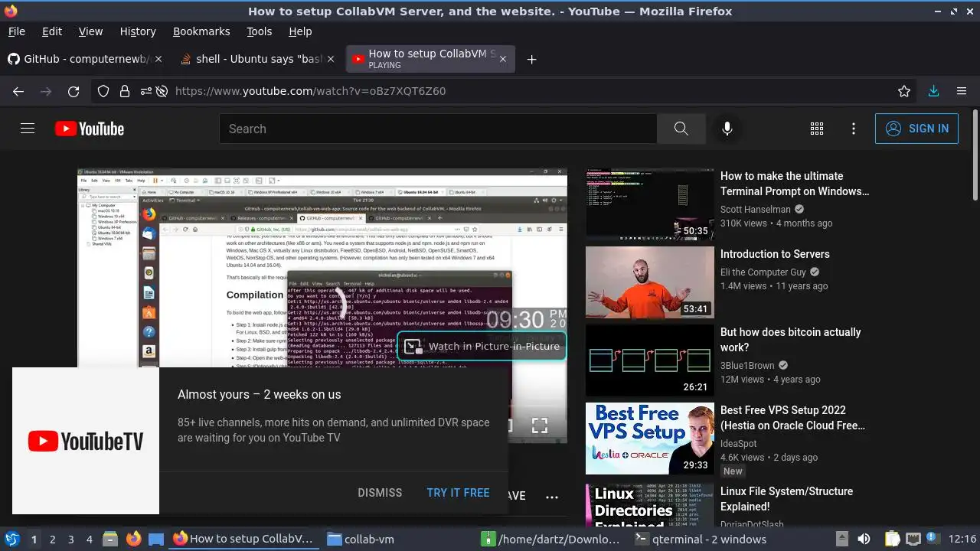Click Watch in Picture-in-Picture toggle

[482, 346]
